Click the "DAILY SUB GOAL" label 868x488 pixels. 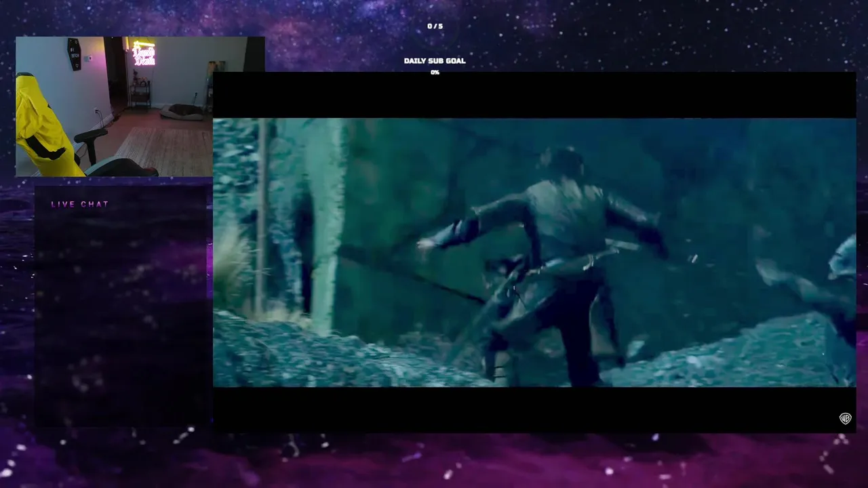click(435, 61)
